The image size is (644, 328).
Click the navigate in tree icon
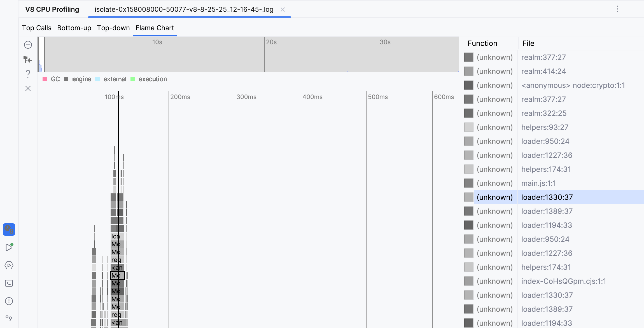(28, 60)
